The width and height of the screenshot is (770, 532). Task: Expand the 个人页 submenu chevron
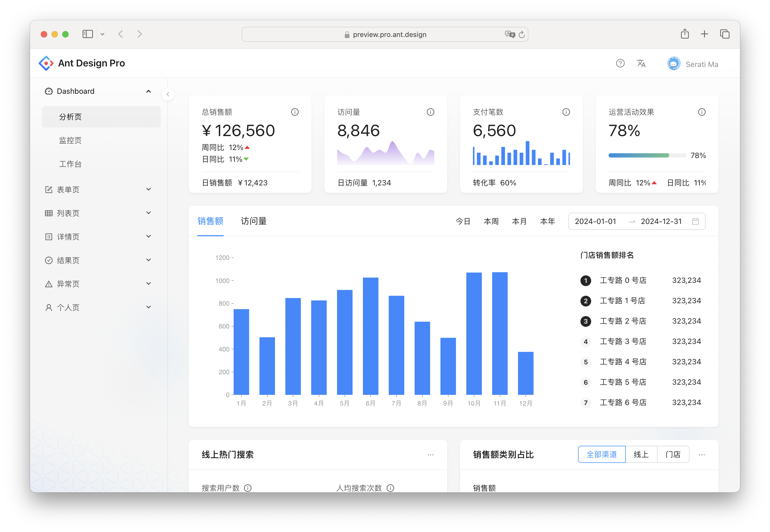click(x=149, y=307)
